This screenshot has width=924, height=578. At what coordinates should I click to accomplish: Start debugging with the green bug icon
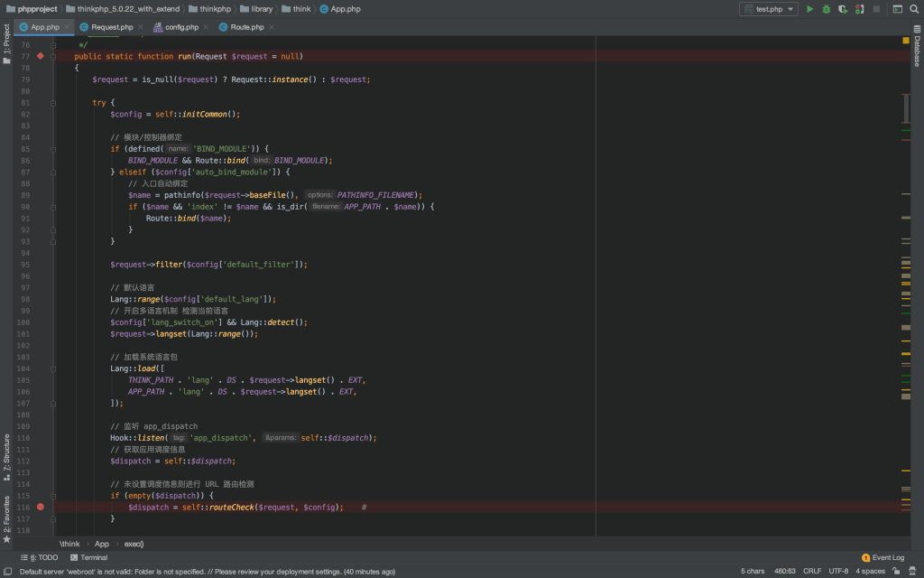(826, 9)
